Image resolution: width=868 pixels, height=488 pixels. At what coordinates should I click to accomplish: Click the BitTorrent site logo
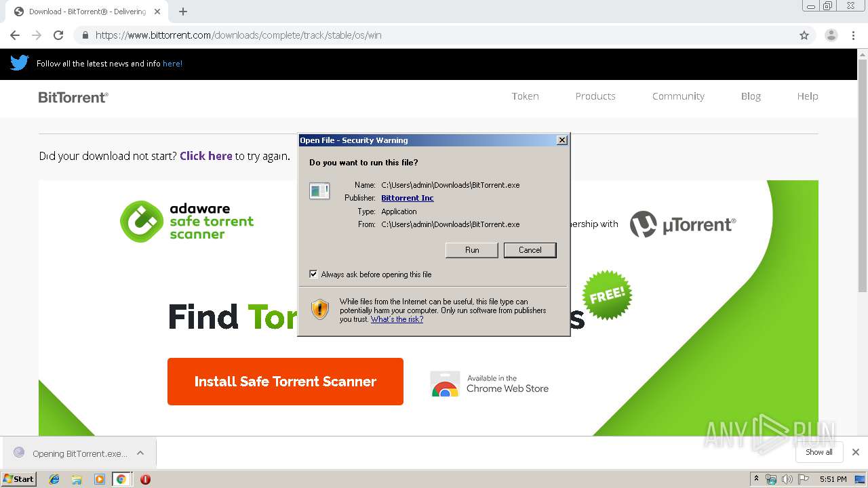pos(73,98)
